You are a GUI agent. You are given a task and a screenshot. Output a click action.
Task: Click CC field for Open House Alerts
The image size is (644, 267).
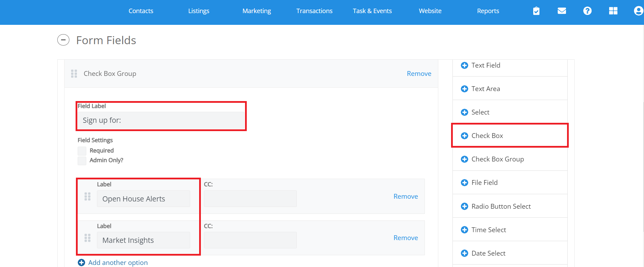coord(250,199)
